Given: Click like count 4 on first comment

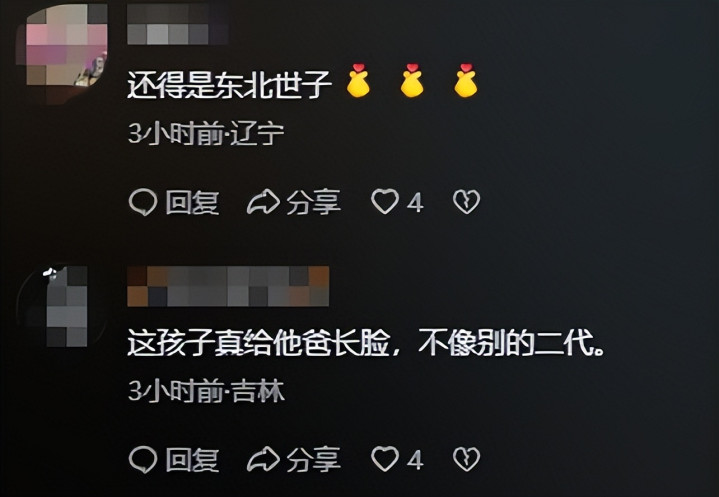Looking at the screenshot, I should click(415, 202).
